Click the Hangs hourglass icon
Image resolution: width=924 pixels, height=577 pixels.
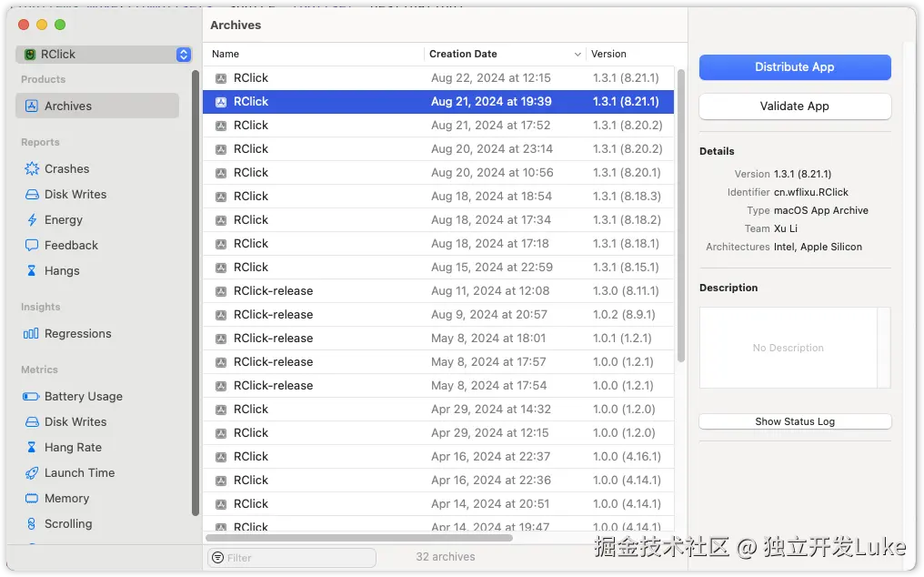click(31, 270)
